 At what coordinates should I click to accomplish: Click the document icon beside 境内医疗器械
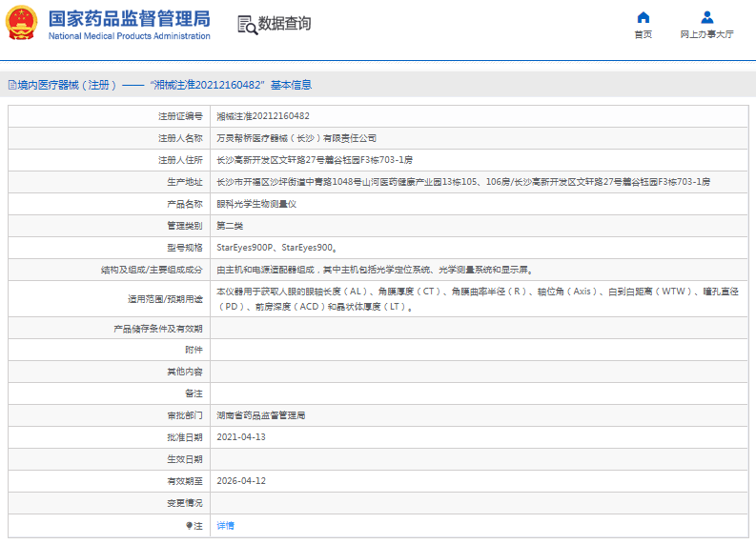pyautogui.click(x=11, y=85)
